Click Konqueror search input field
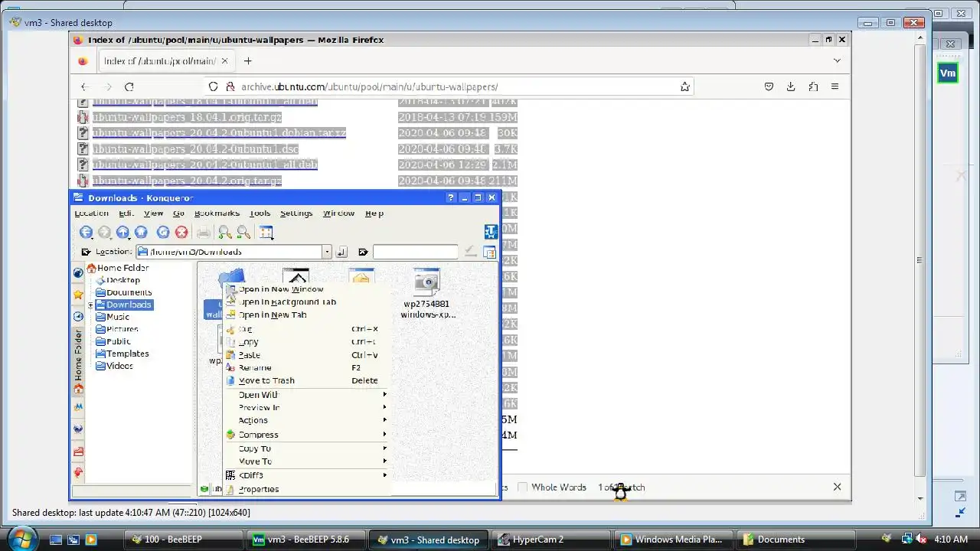 (x=415, y=252)
